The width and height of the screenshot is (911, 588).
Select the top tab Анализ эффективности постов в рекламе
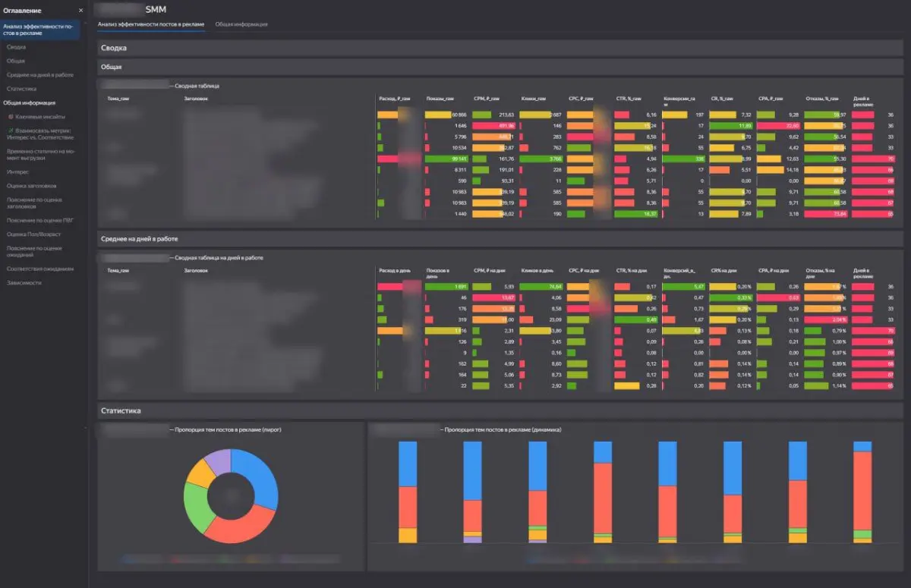(151, 25)
